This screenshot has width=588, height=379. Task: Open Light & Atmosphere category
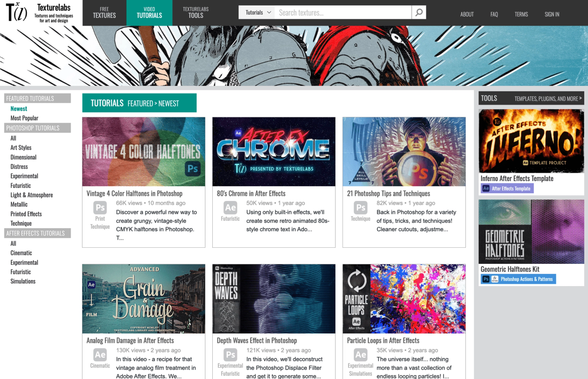(32, 195)
